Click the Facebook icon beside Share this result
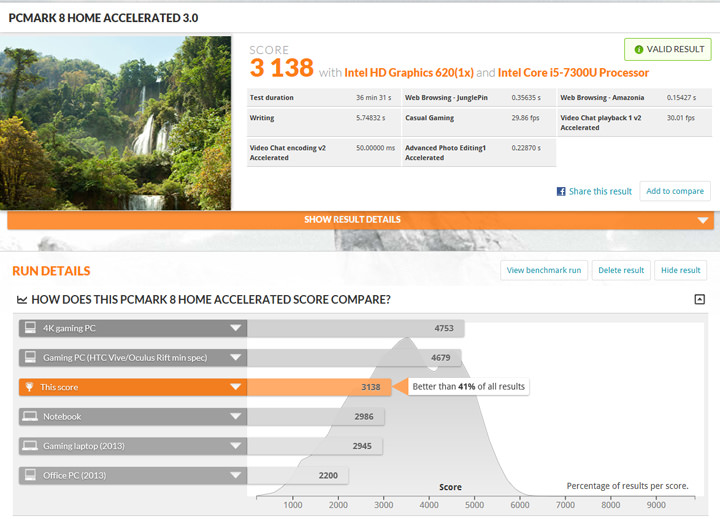The image size is (720, 519). [x=561, y=191]
